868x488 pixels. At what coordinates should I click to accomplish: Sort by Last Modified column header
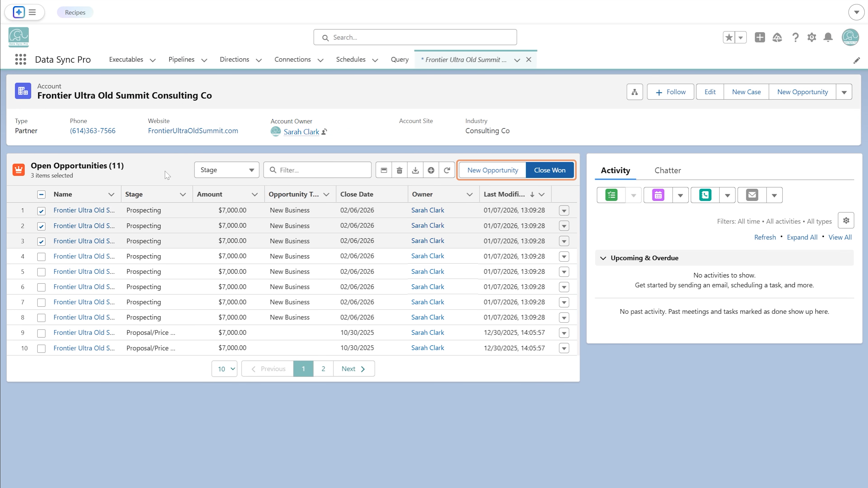tap(504, 194)
